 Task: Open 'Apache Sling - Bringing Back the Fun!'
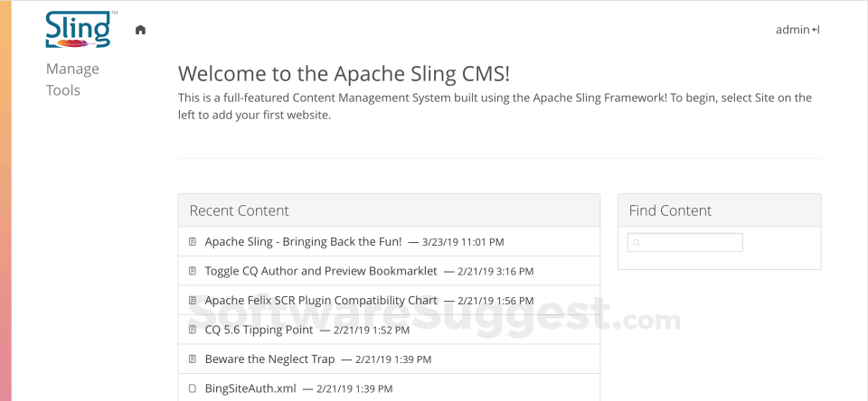tap(303, 241)
